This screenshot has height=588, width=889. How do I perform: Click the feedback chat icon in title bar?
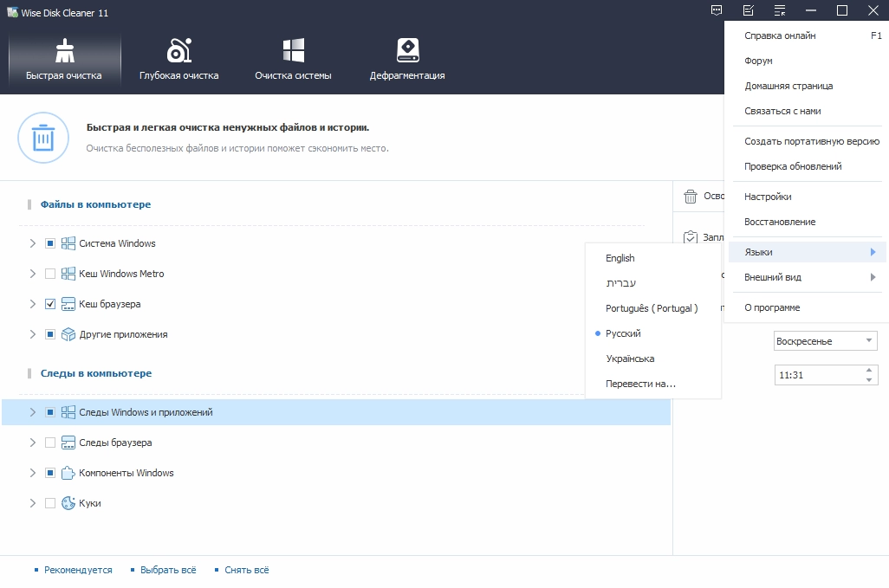pyautogui.click(x=717, y=10)
